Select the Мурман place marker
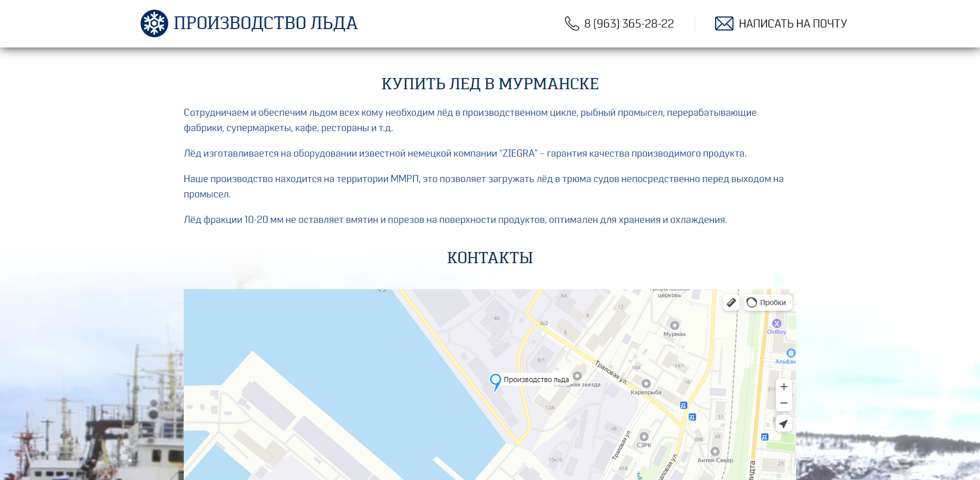The height and width of the screenshot is (480, 980). 674,325
